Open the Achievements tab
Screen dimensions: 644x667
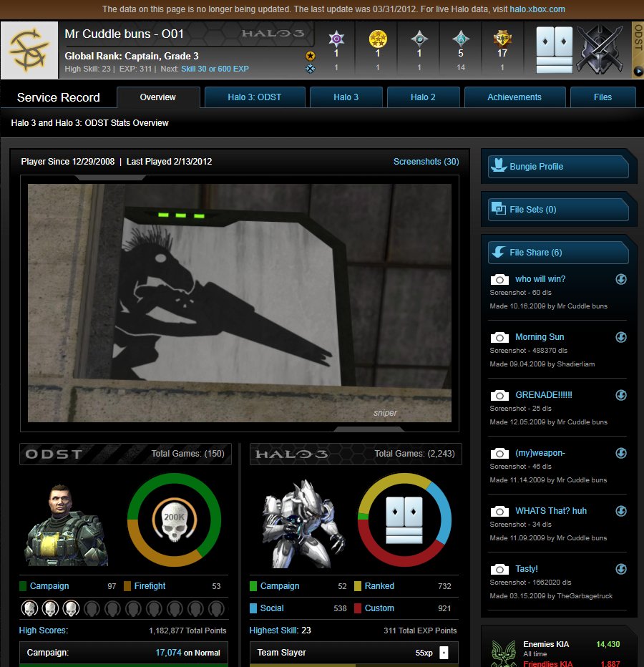(x=514, y=97)
